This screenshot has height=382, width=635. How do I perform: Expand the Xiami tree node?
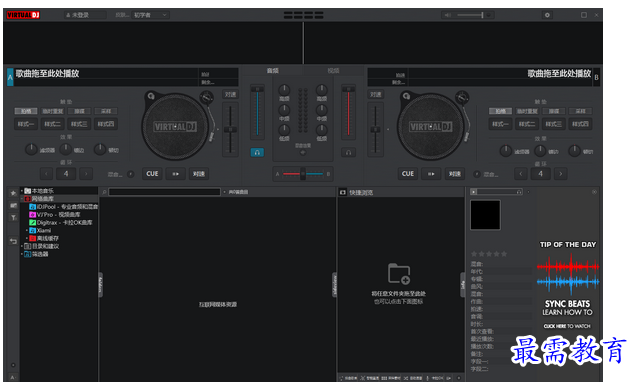pos(27,230)
